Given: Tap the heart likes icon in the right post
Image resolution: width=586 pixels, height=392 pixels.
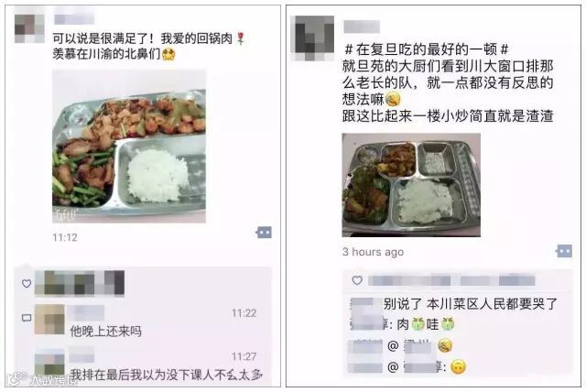Looking at the screenshot, I should [x=357, y=280].
